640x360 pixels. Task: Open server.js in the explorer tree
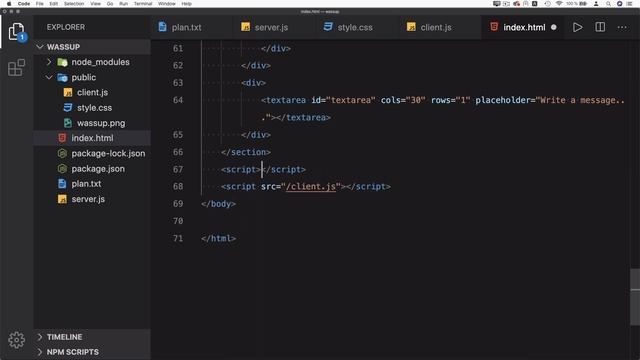click(x=92, y=199)
